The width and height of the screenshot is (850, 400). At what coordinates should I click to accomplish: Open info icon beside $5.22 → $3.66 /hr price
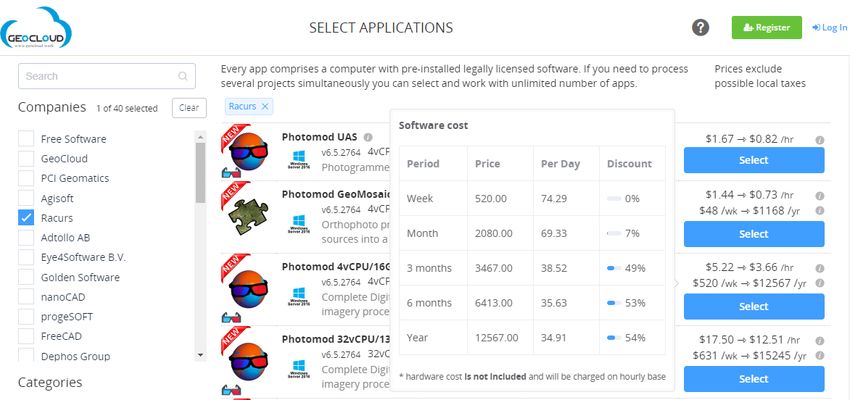click(x=820, y=268)
